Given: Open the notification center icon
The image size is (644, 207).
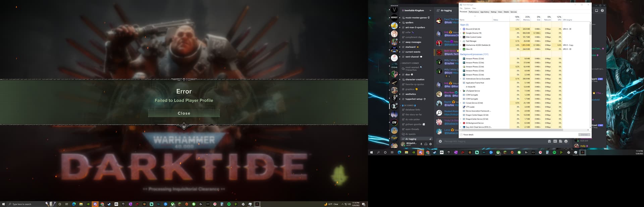Looking at the screenshot, I should (x=364, y=204).
